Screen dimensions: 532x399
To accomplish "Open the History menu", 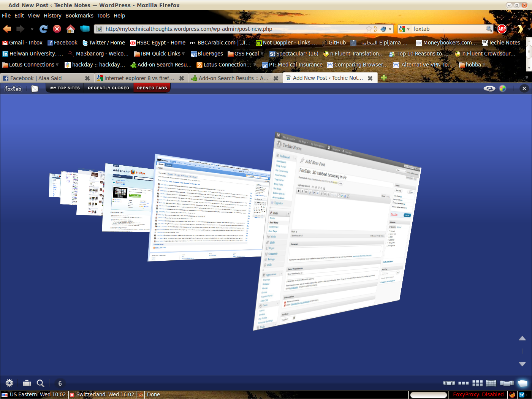I will (52, 16).
